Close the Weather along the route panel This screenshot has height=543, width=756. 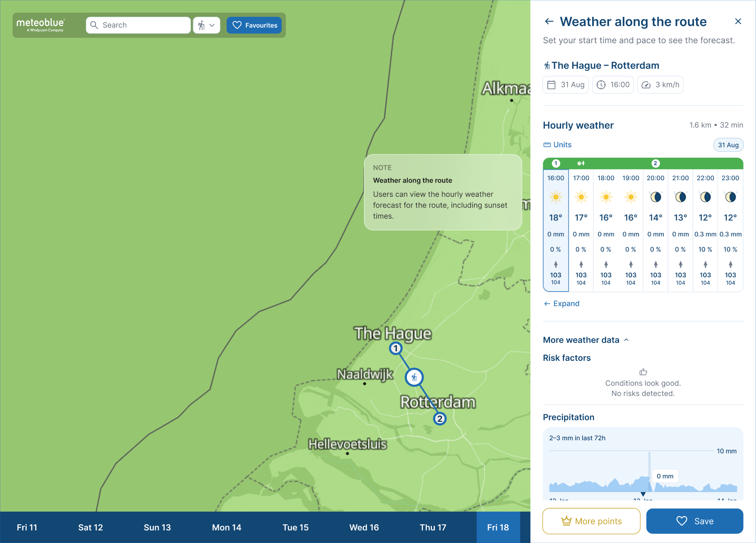tap(738, 21)
